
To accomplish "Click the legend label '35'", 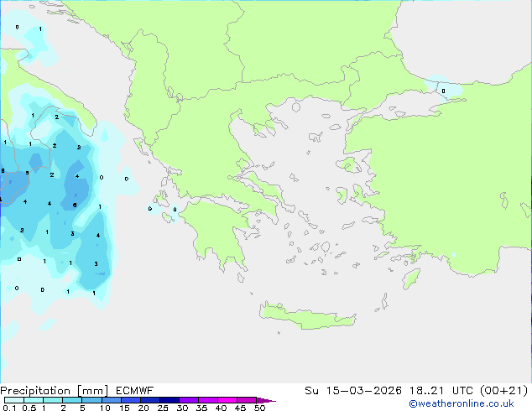I will click(201, 408).
